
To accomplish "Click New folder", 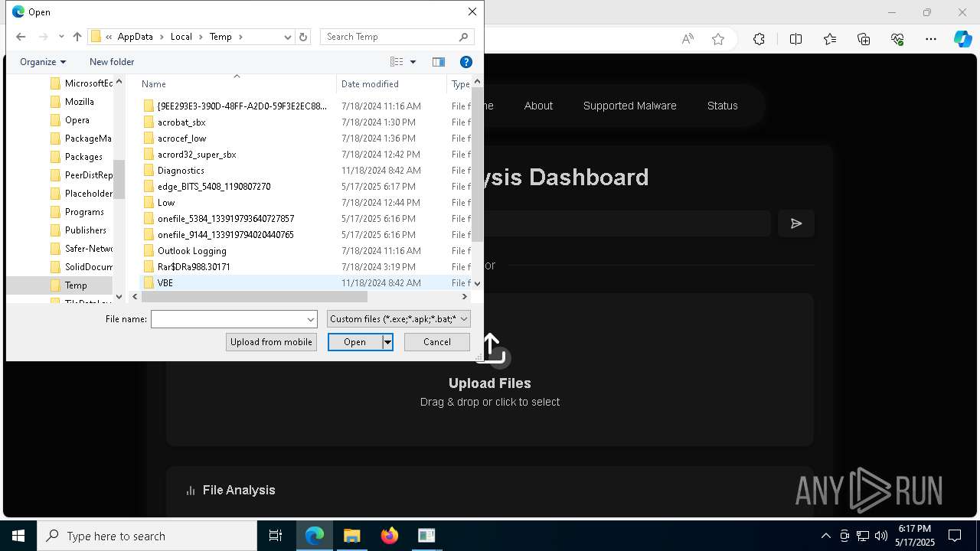I will click(112, 62).
